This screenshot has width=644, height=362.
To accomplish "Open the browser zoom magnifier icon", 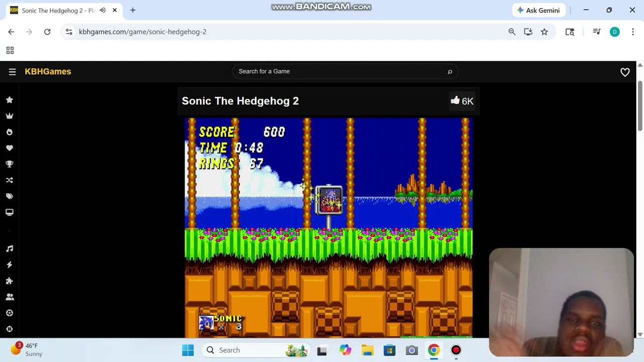I will click(512, 32).
